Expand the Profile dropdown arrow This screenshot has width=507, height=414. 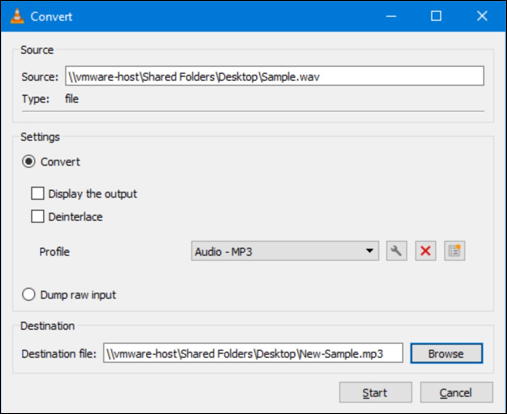(x=369, y=251)
